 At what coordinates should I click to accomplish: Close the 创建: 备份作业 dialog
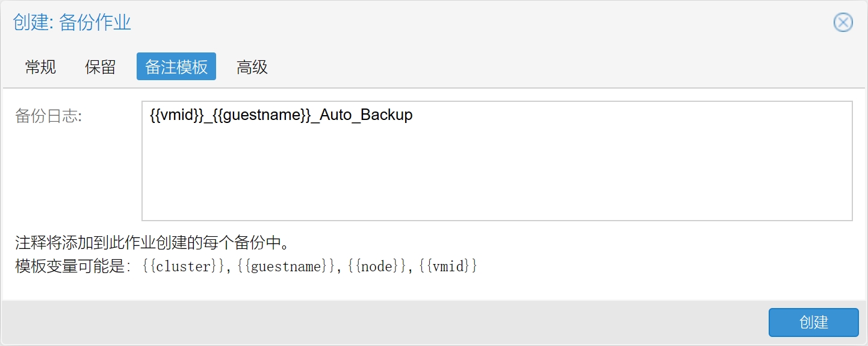pos(843,23)
